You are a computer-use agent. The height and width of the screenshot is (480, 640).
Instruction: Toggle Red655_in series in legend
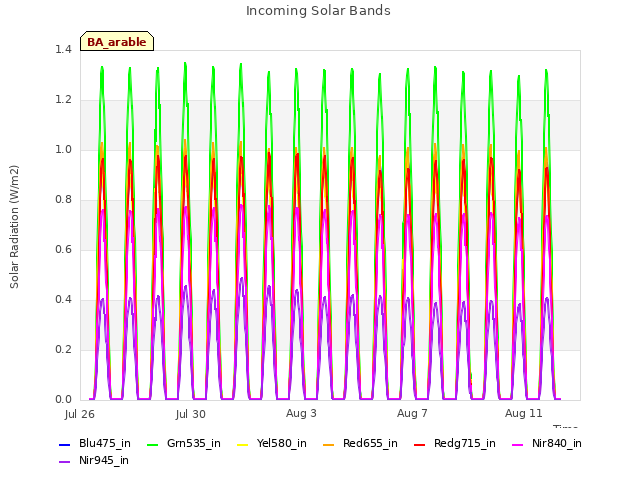tap(360, 444)
